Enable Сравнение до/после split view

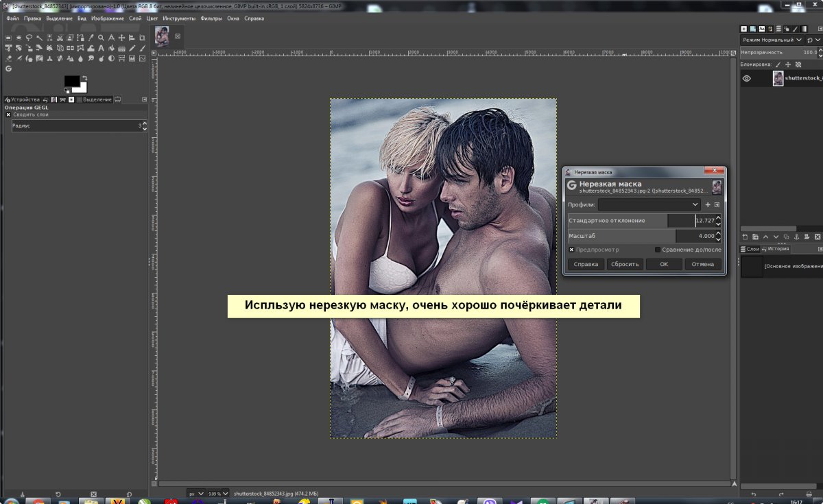click(658, 250)
